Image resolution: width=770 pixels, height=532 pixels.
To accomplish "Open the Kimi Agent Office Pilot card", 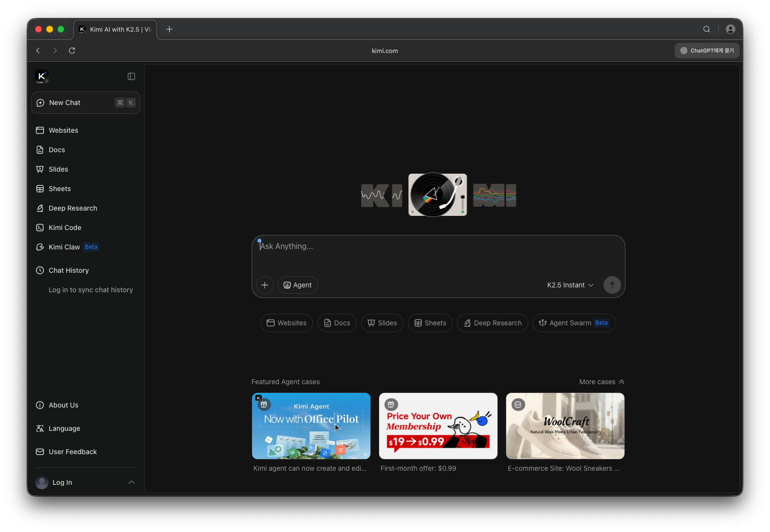I will point(311,426).
